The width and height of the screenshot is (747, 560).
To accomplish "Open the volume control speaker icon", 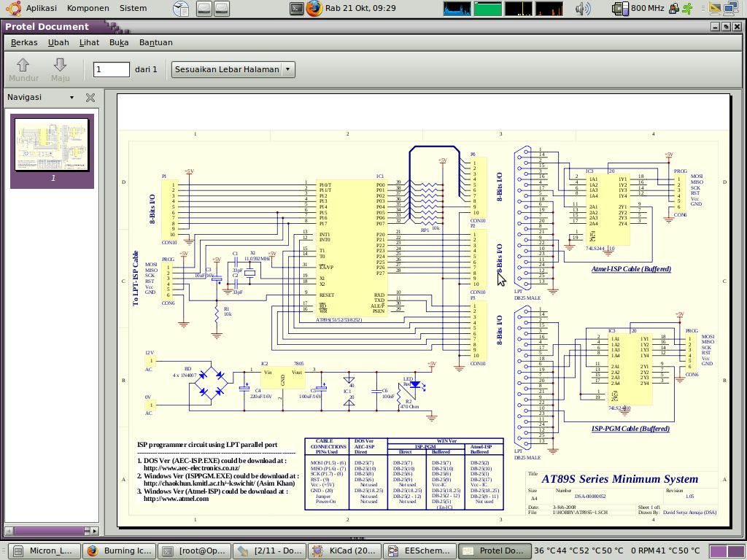I will pyautogui.click(x=582, y=8).
